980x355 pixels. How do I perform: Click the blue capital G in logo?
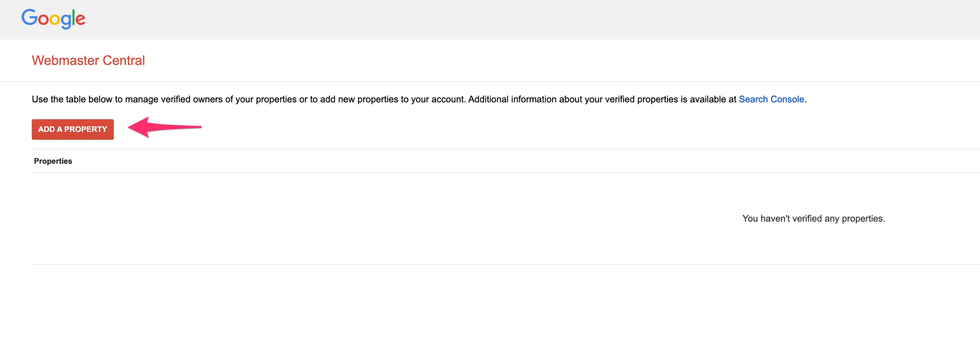tap(29, 17)
